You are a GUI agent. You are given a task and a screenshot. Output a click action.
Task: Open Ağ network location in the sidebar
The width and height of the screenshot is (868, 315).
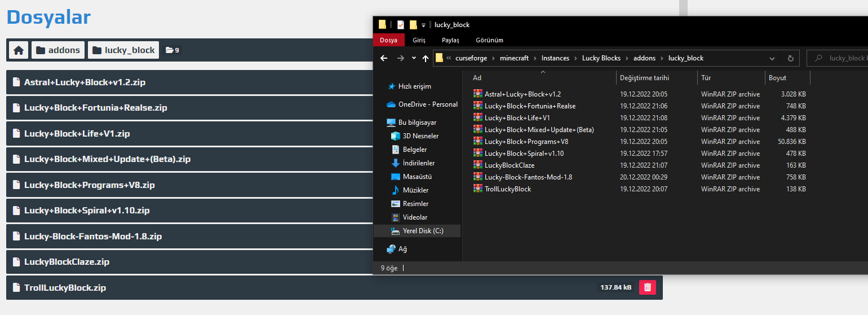(x=397, y=249)
